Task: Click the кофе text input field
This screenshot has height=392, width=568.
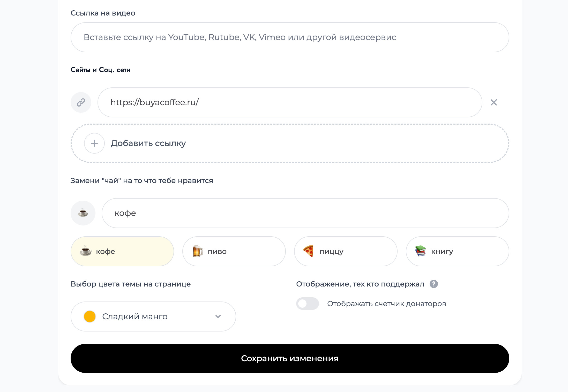Action: [305, 213]
